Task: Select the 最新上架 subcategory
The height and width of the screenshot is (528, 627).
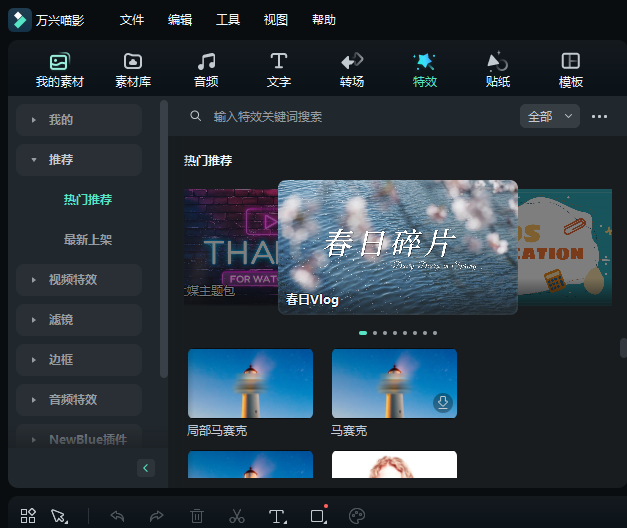Action: point(88,239)
